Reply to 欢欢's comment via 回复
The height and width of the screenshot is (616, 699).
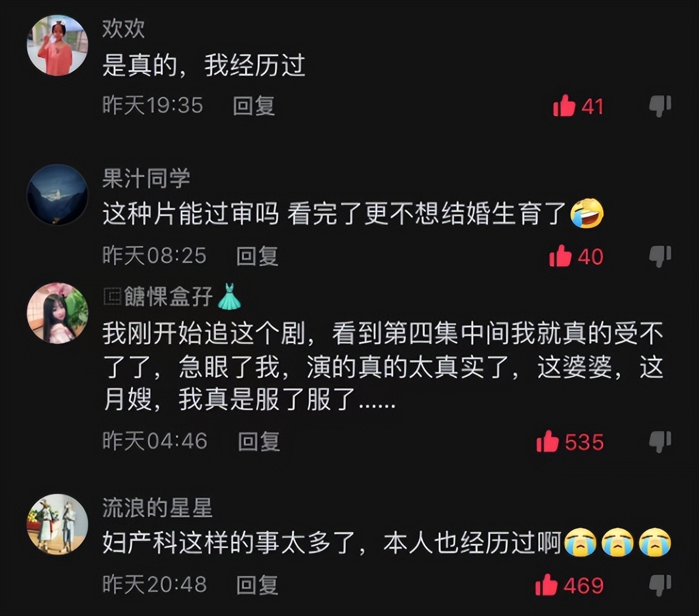(x=254, y=106)
